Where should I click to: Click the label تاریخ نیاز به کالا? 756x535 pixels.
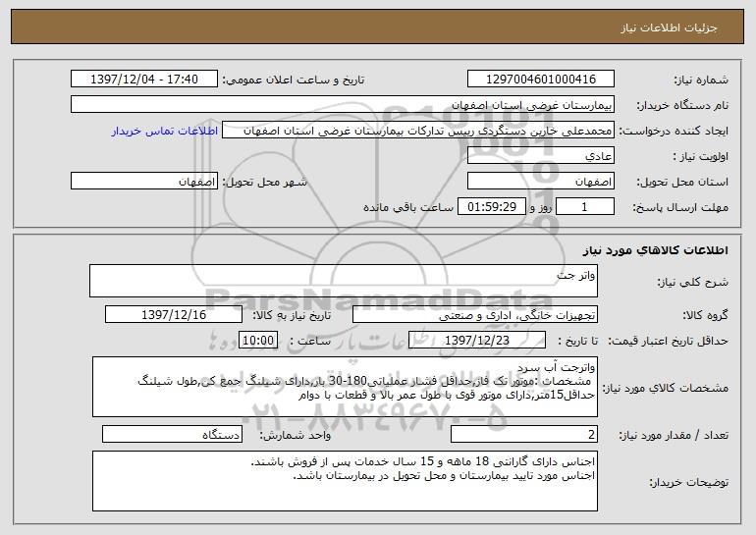292,315
